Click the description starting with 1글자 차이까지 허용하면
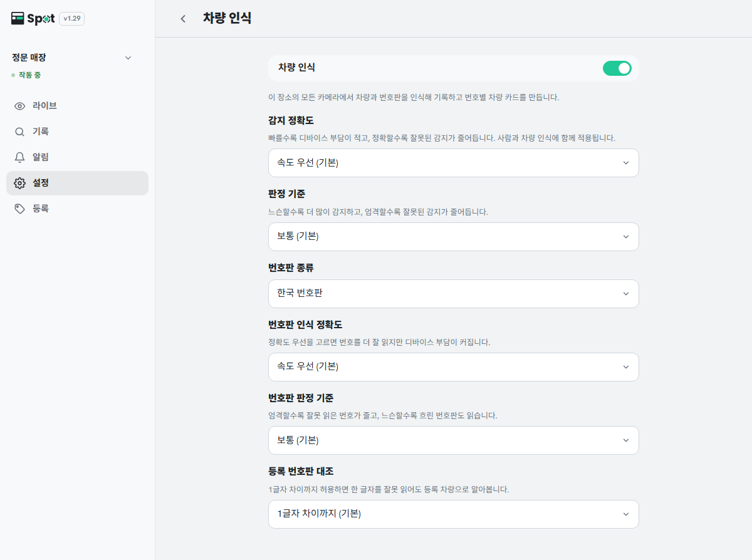Viewport: 752px width, 560px height. [389, 490]
